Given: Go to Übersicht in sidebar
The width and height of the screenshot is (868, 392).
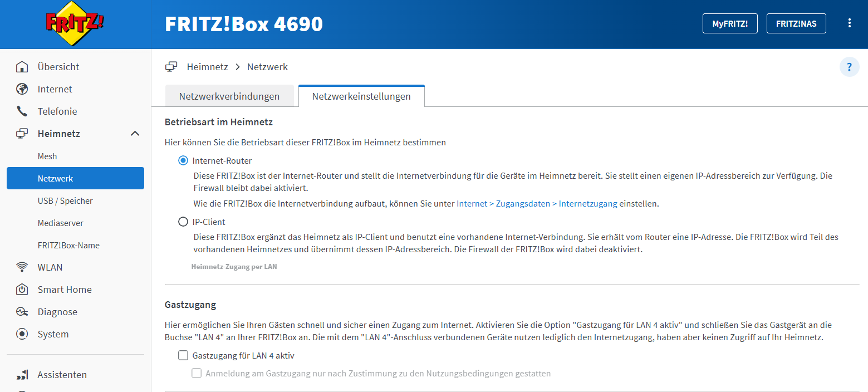Looking at the screenshot, I should (x=58, y=67).
